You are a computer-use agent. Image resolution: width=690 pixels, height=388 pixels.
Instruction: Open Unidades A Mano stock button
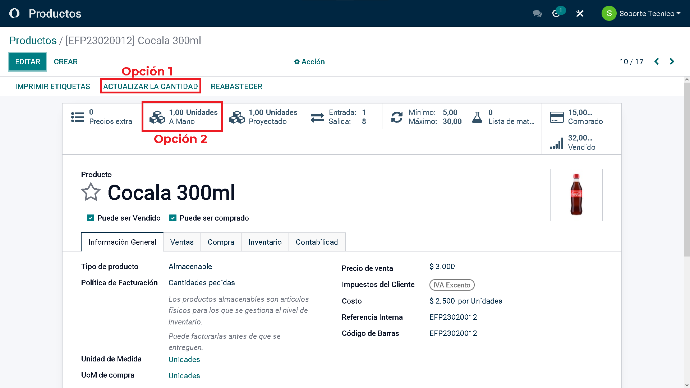coord(182,117)
